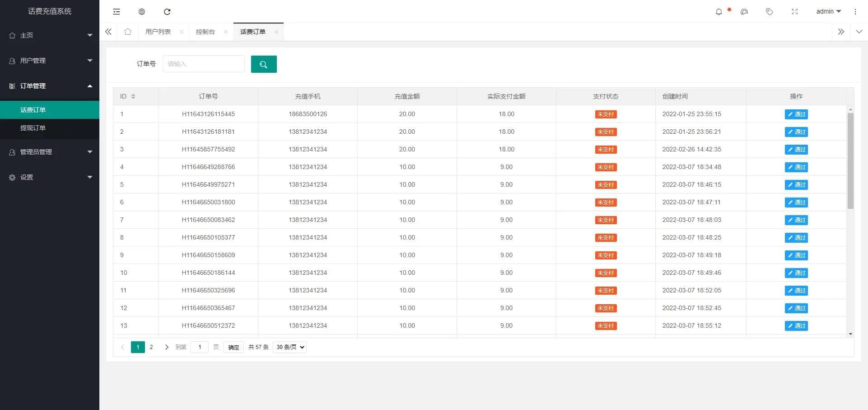868x410 pixels.
Task: Click the tag/note icon in the header
Action: 770,12
